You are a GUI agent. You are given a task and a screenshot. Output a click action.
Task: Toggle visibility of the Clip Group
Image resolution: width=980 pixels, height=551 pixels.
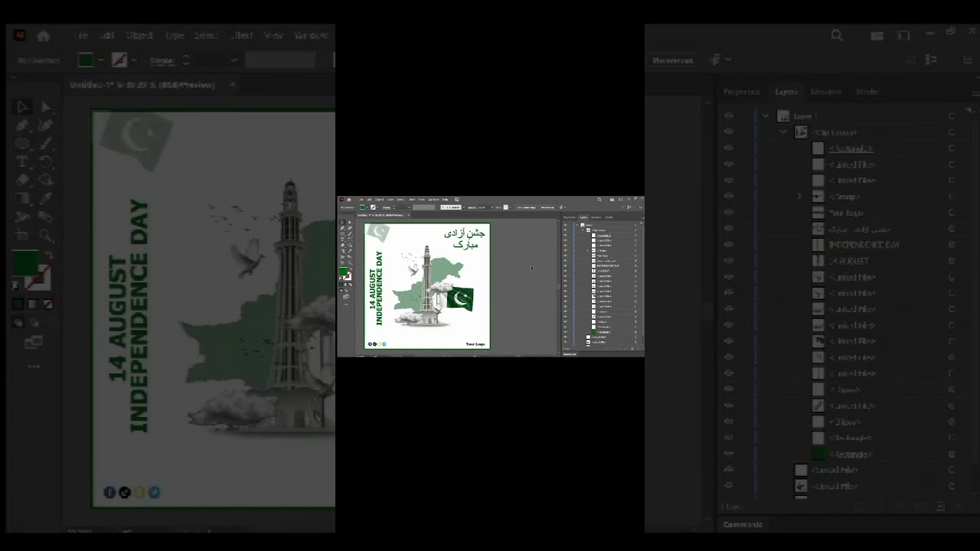pos(728,132)
